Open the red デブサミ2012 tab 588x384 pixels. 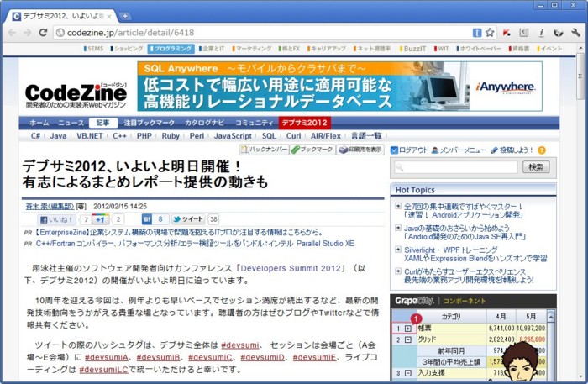pyautogui.click(x=304, y=123)
